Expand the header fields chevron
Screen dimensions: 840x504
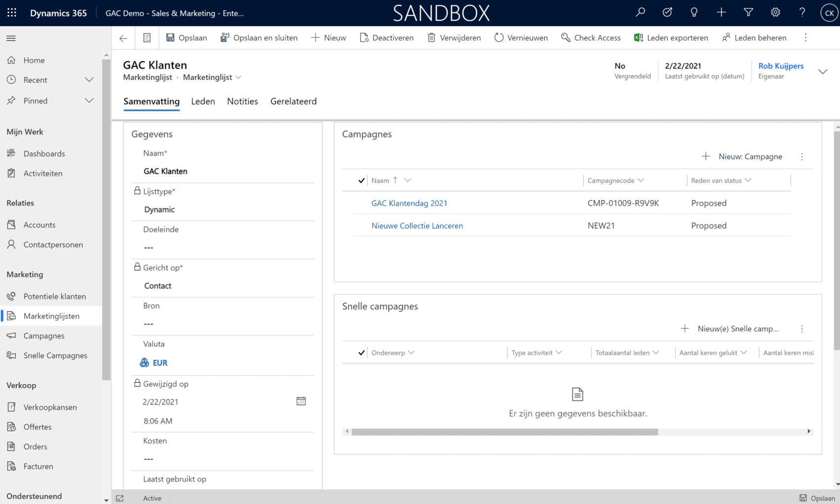[823, 72]
